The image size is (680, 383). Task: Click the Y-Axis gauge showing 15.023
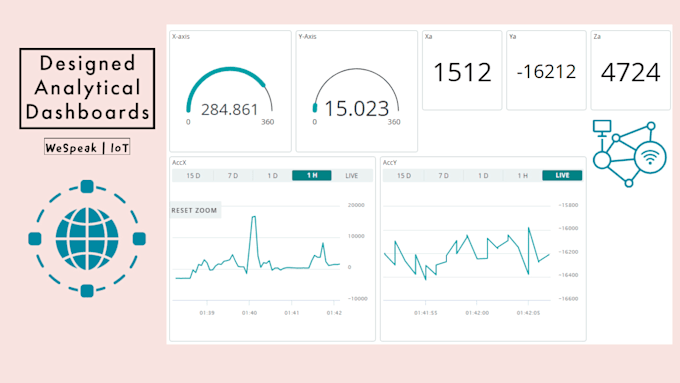356,92
